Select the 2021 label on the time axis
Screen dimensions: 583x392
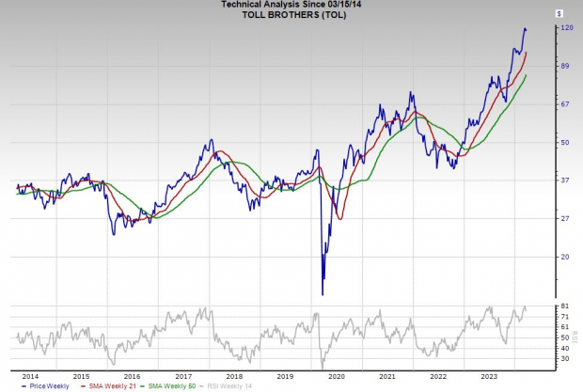[387, 375]
